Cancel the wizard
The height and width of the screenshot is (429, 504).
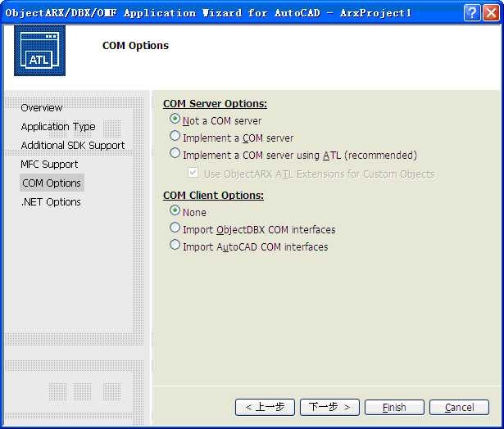tap(459, 408)
